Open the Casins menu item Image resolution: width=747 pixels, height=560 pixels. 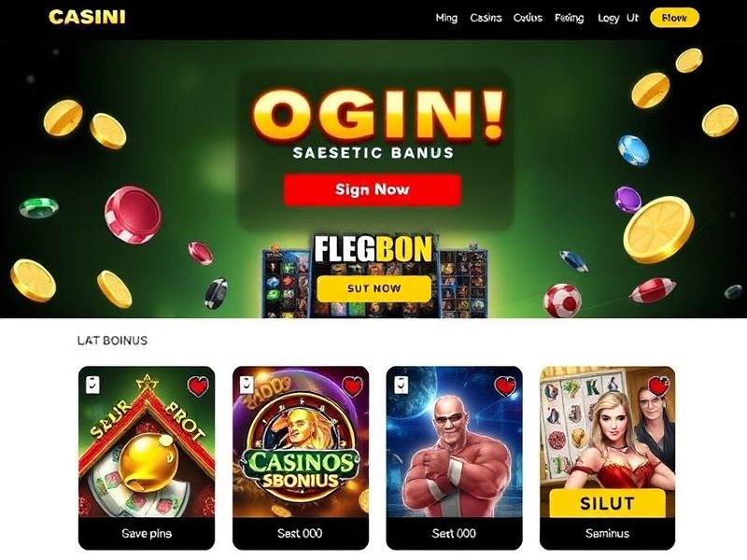tap(486, 18)
